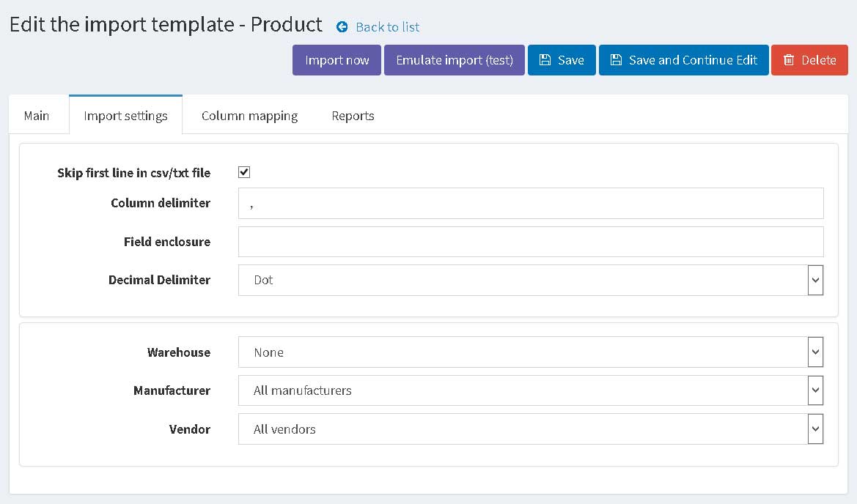
Task: Click the Import now button
Action: tap(336, 60)
